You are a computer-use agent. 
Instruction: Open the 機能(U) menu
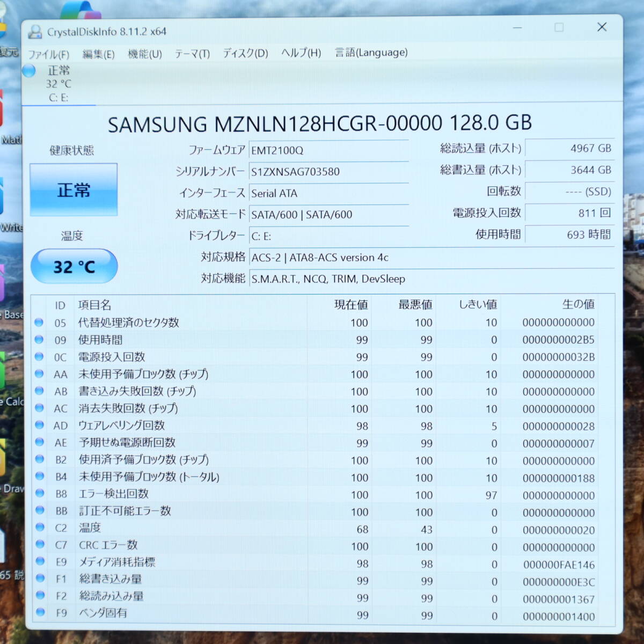coord(145,54)
